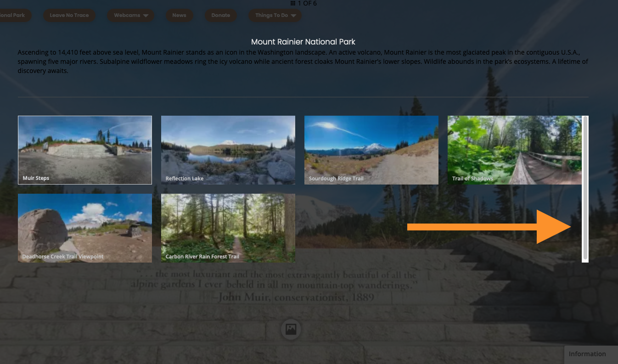Open the thumbnail grid icon beside 1 OF 6
The image size is (618, 364).
[x=293, y=3]
